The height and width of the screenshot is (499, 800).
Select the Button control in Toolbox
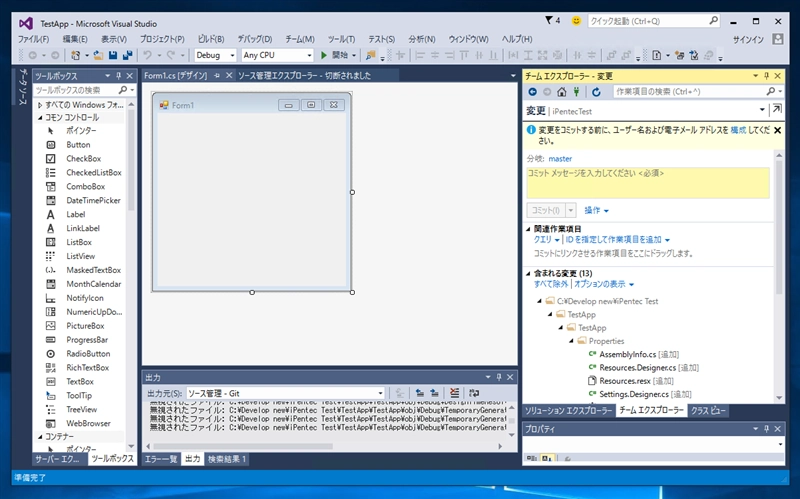pyautogui.click(x=78, y=145)
